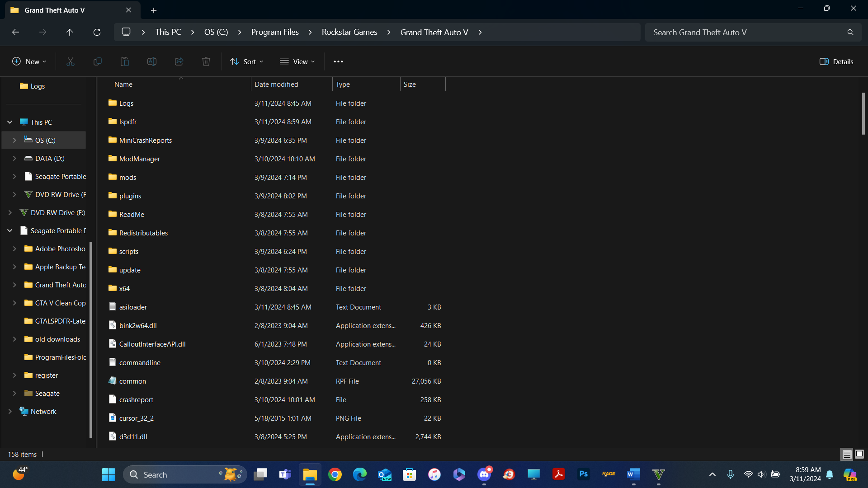
Task: Click the Rename icon in toolbar
Action: pyautogui.click(x=152, y=61)
